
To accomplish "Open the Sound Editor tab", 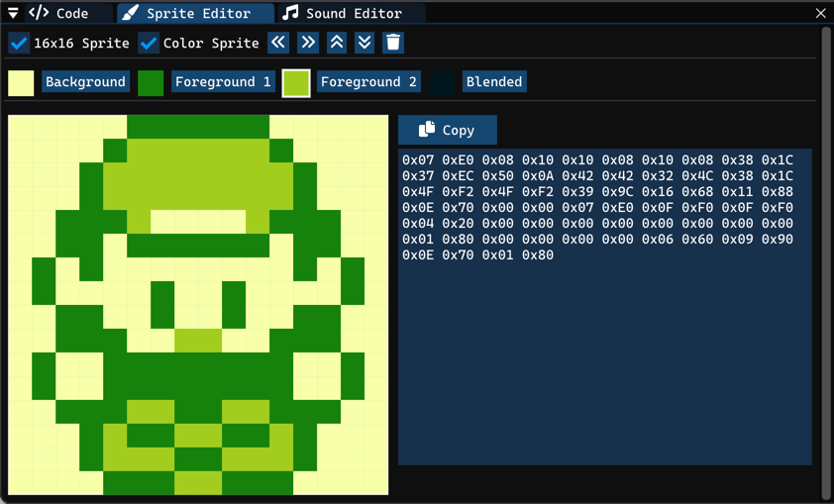I will click(352, 13).
